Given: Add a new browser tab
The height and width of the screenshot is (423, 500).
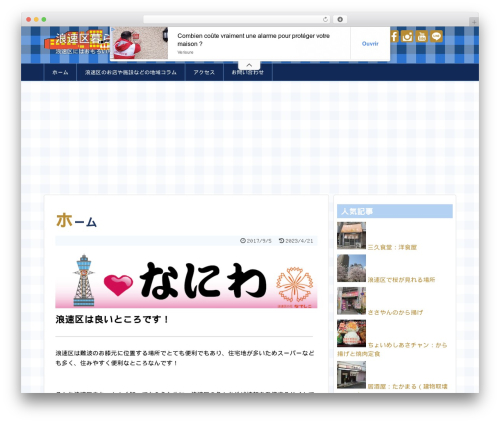Looking at the screenshot, I should pyautogui.click(x=474, y=22).
